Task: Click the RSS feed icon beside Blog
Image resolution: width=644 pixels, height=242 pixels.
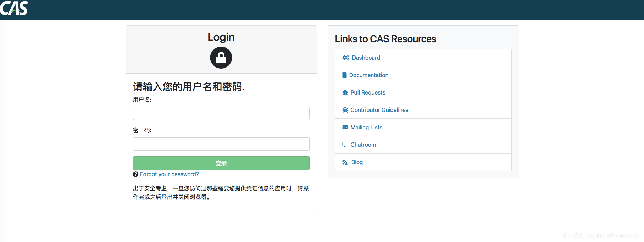Action: pyautogui.click(x=345, y=162)
